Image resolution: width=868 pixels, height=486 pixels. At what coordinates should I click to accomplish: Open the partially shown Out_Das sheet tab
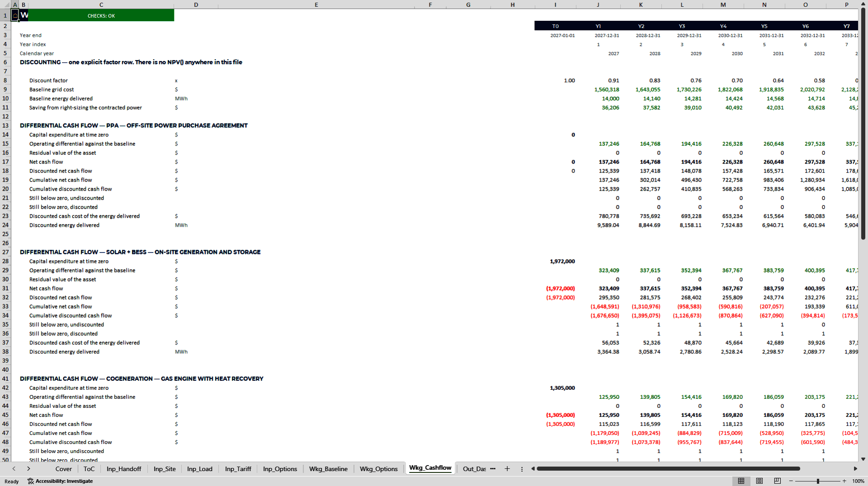pyautogui.click(x=474, y=469)
